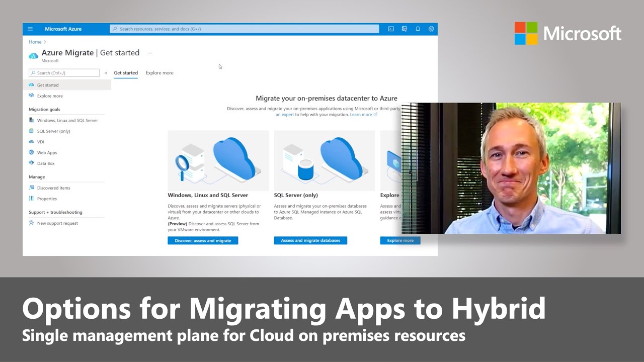The height and width of the screenshot is (362, 644).
Task: Open directory and subscription filter icon
Action: [x=405, y=29]
